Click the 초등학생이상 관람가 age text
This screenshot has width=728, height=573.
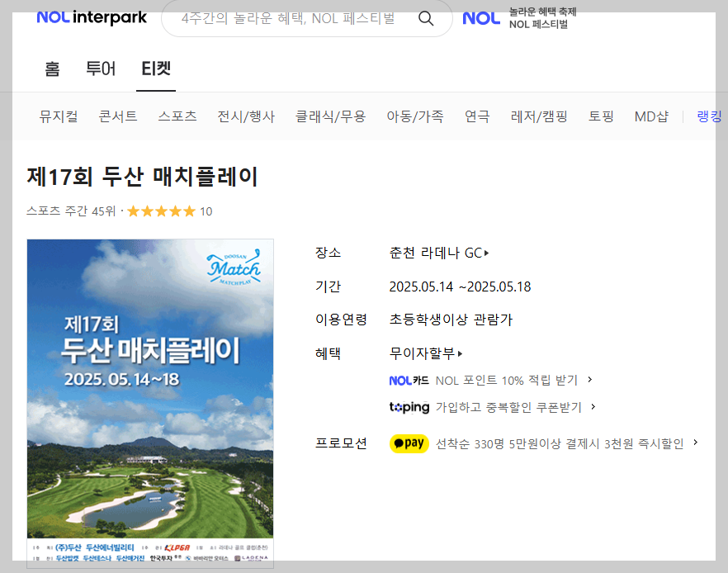(x=451, y=320)
